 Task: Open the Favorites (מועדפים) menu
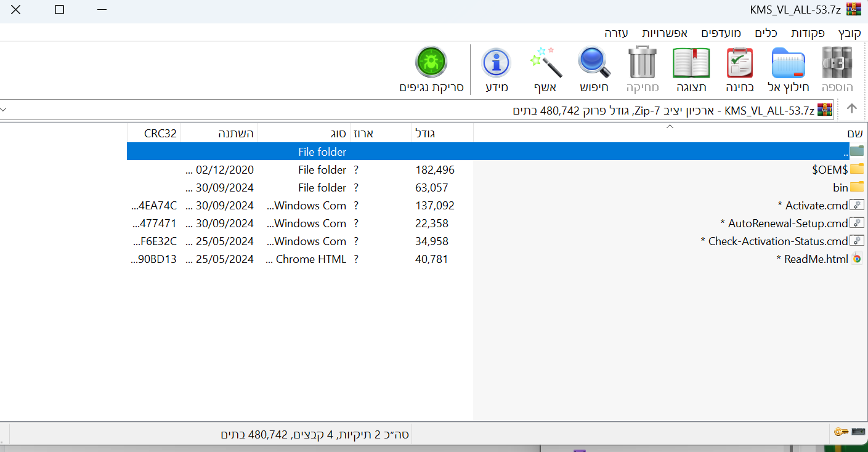point(721,33)
